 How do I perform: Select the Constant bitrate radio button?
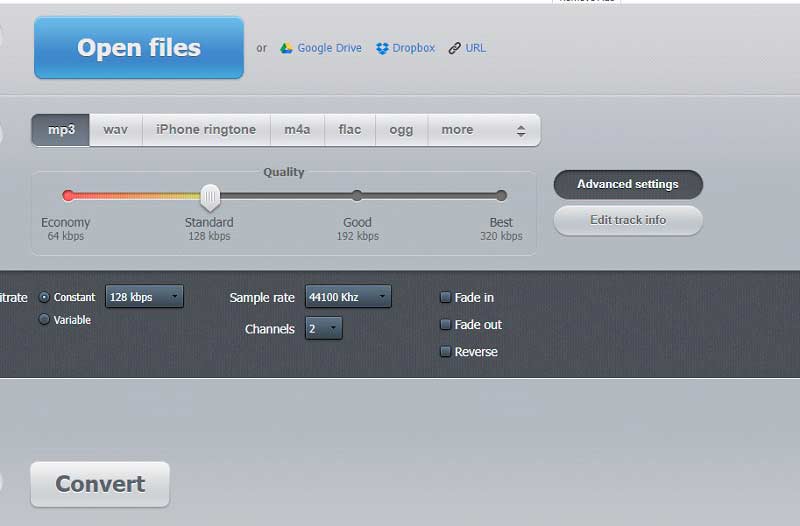tap(44, 297)
